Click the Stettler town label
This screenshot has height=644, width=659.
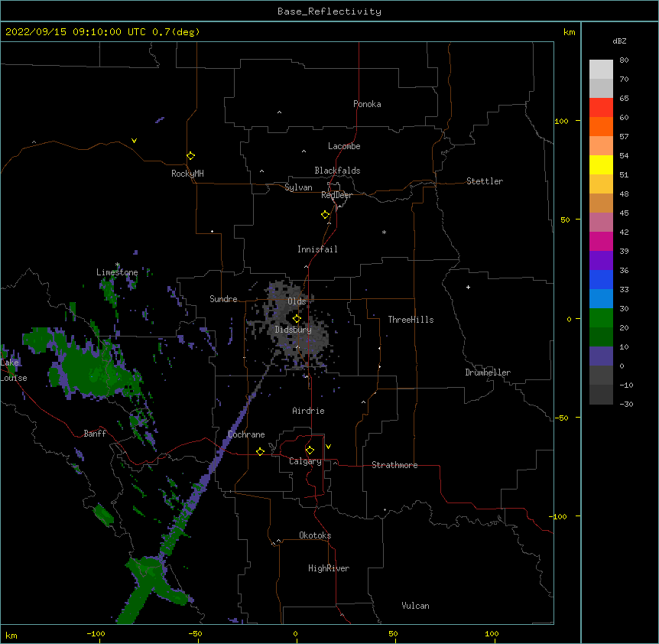coord(485,181)
